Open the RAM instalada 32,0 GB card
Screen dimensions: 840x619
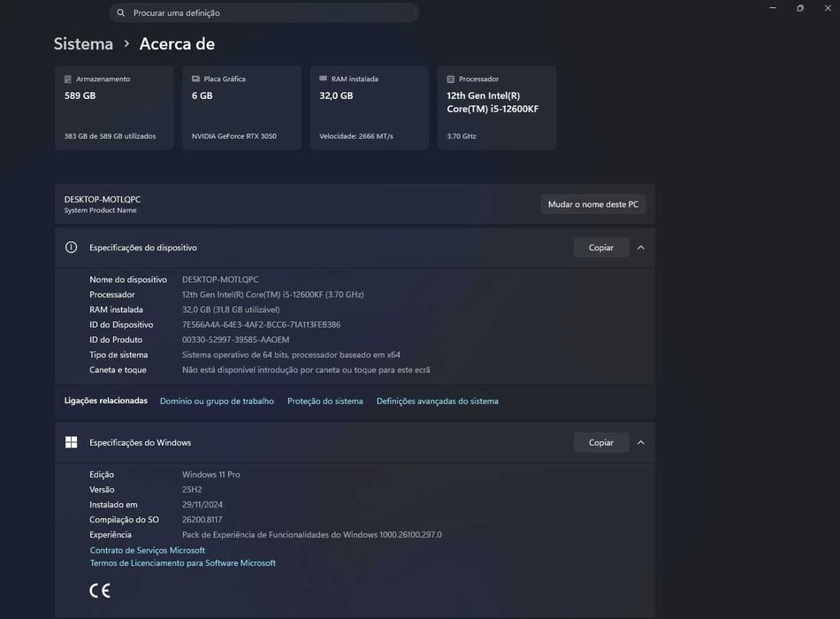[369, 108]
